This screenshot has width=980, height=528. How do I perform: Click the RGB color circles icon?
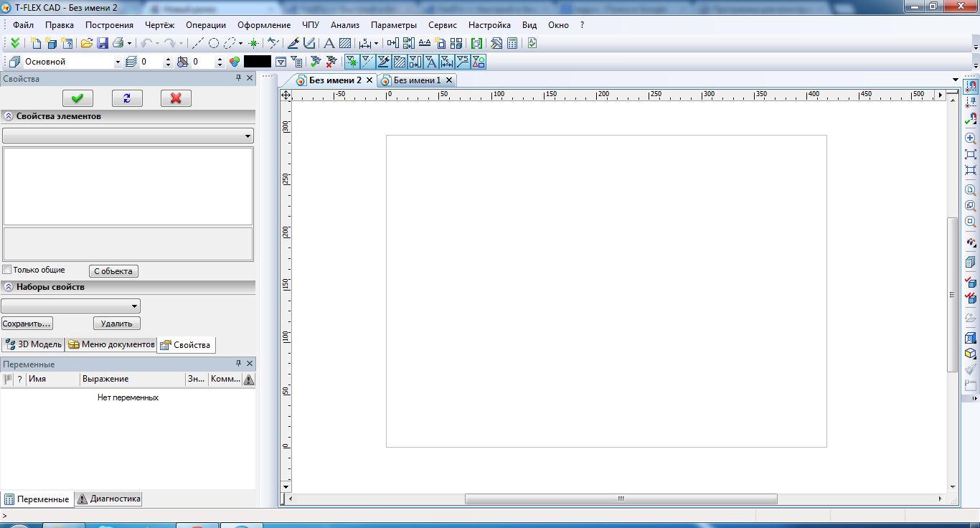tap(235, 62)
